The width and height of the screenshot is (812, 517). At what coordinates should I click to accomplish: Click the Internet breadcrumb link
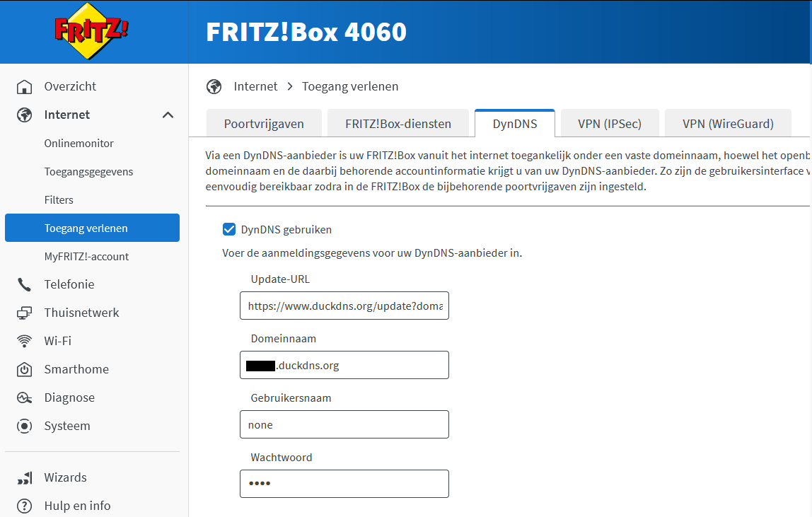(x=255, y=86)
